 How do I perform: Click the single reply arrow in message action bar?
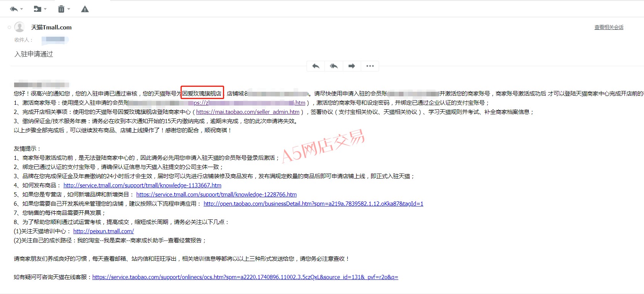click(x=316, y=66)
